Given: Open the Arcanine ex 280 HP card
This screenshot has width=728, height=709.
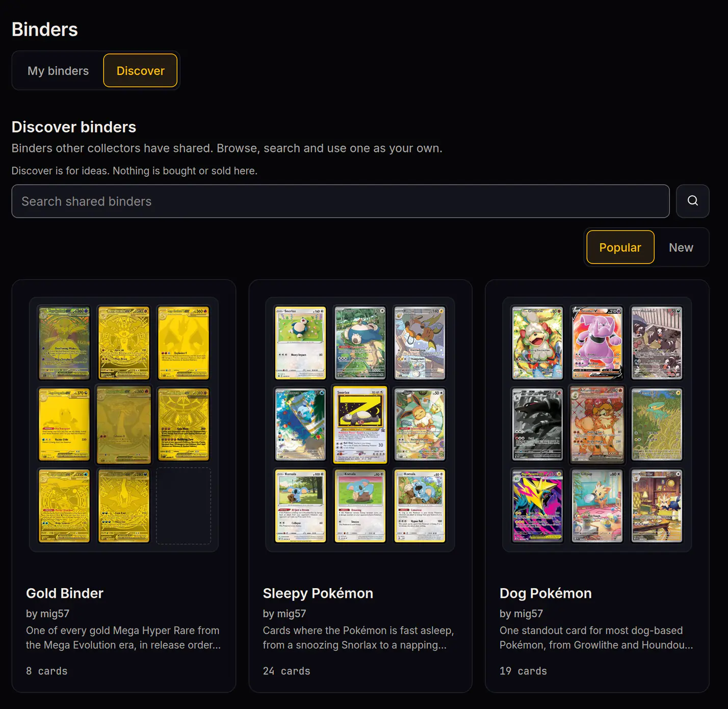Looking at the screenshot, I should coord(597,425).
